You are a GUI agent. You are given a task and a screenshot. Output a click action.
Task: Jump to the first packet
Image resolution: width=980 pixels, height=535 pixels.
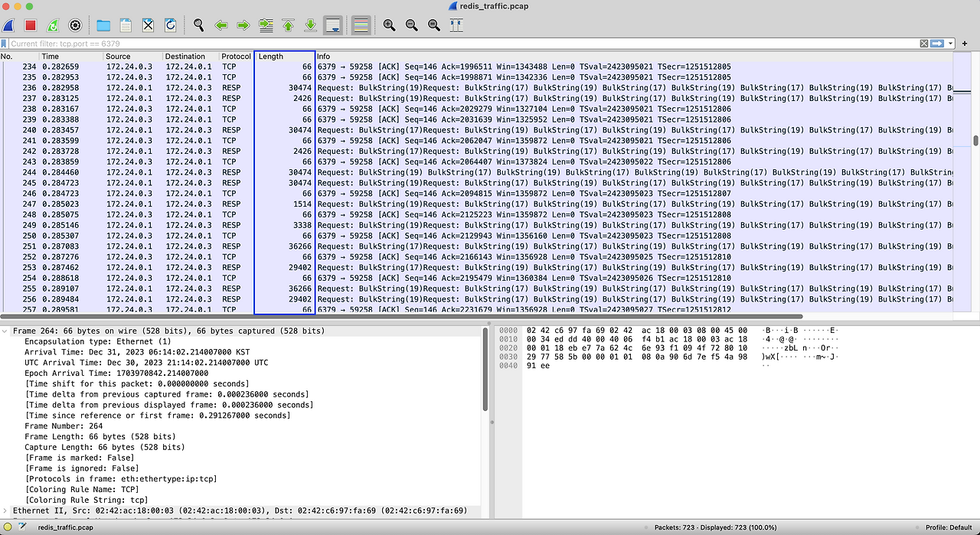288,25
